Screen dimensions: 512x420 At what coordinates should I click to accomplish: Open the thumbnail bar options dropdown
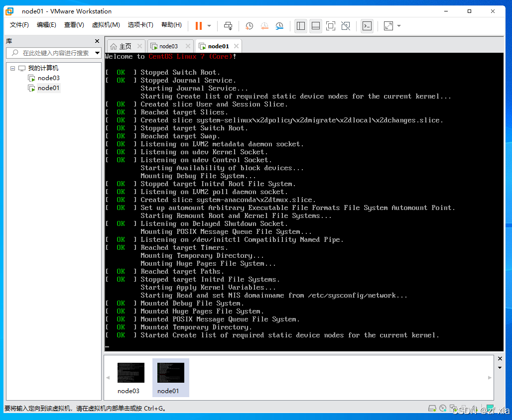coord(500,368)
